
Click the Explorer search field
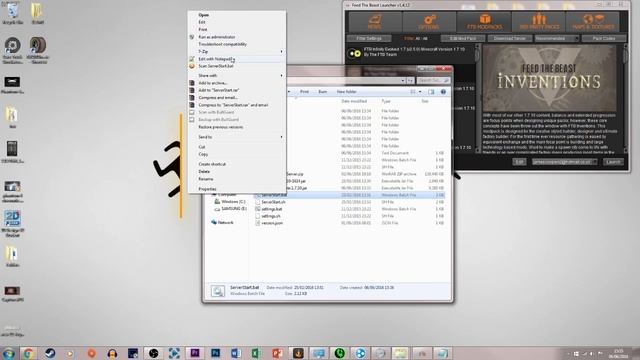[433, 80]
